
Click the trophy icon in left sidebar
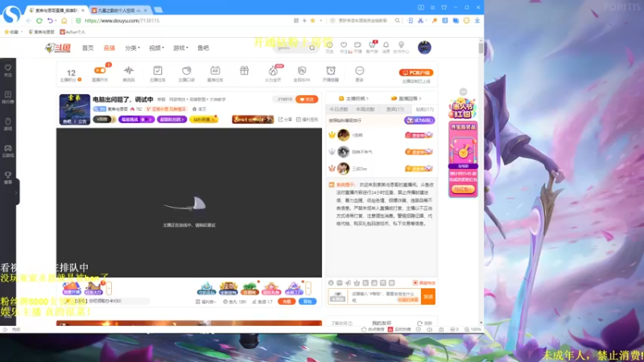[8, 175]
